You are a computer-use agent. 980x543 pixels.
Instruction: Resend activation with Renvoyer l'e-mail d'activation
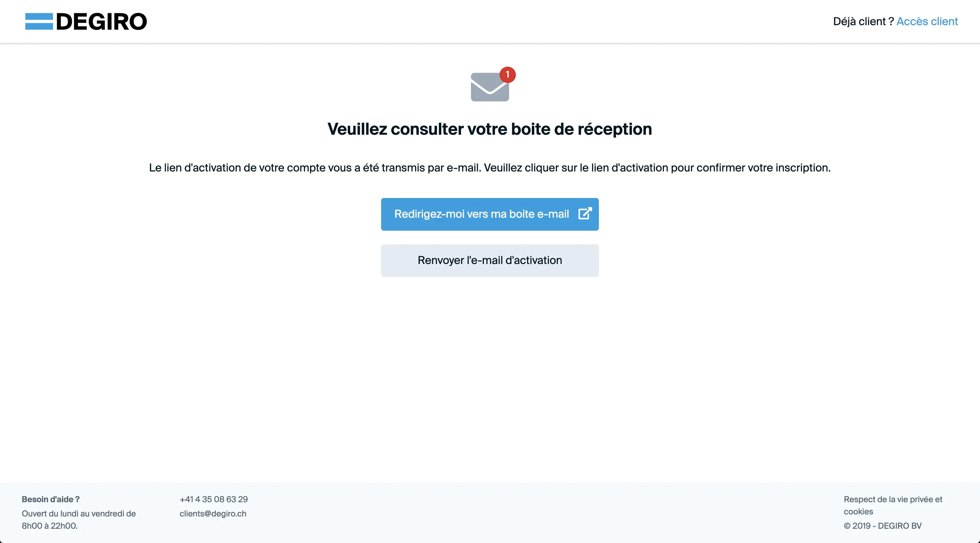pos(490,261)
